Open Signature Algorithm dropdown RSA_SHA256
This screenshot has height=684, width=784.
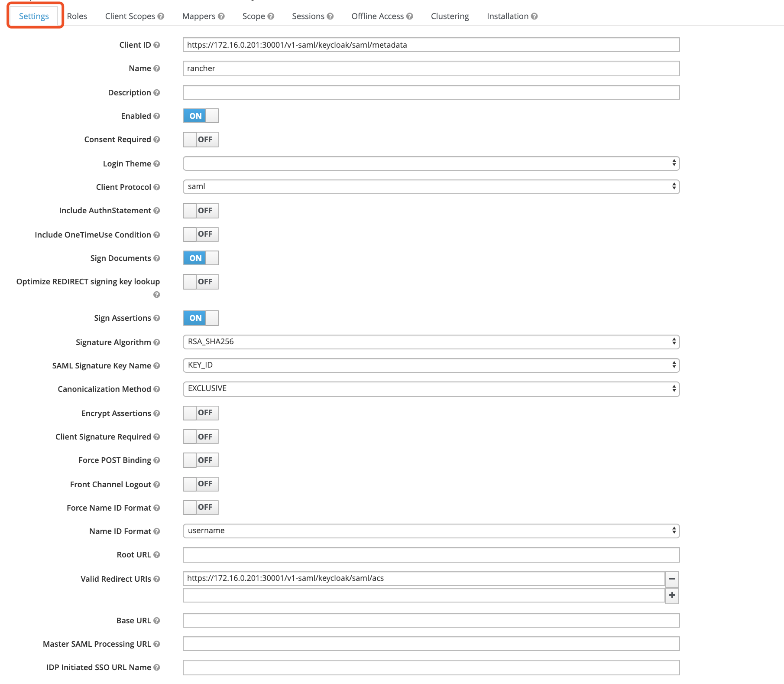(431, 342)
